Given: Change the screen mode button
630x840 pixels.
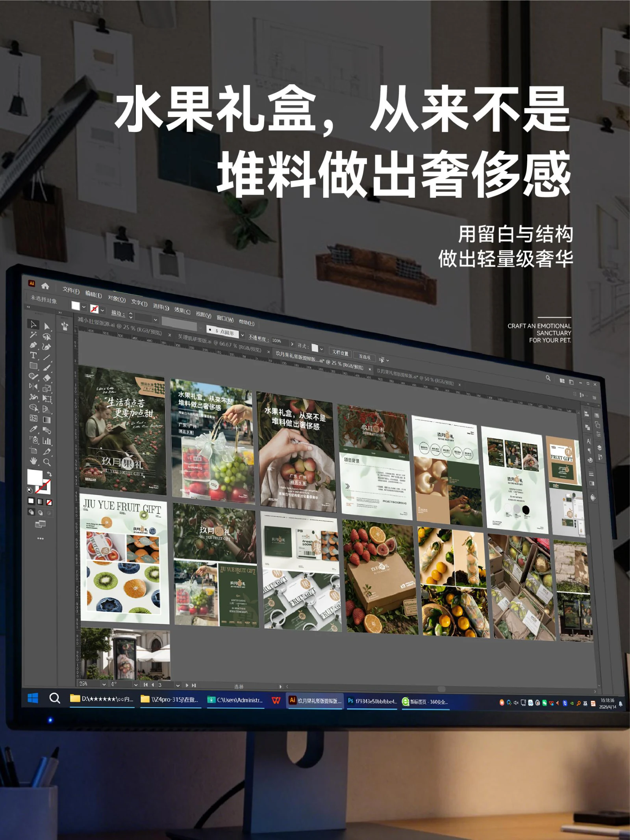Looking at the screenshot, I should (41, 524).
